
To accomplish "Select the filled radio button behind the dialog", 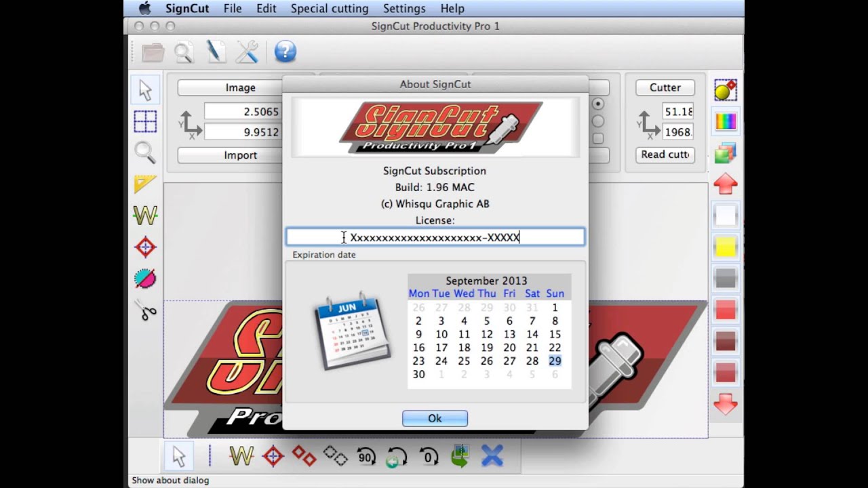I will tap(598, 104).
